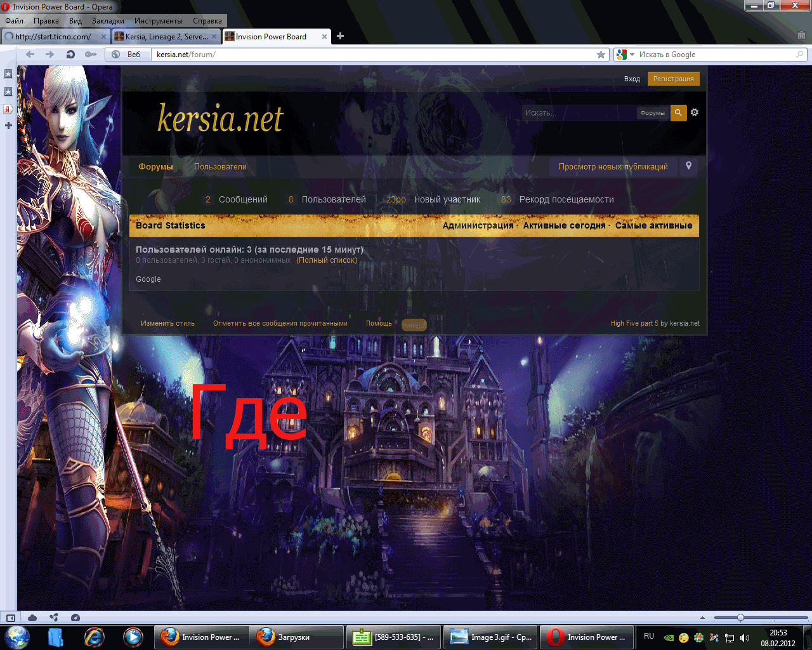812x650 pixels.
Task: Add a panel with the sidebar plus icon
Action: [8, 126]
